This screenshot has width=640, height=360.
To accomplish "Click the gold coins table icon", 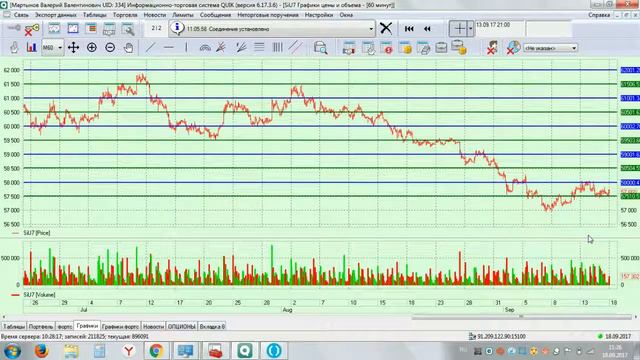I will 405,48.
